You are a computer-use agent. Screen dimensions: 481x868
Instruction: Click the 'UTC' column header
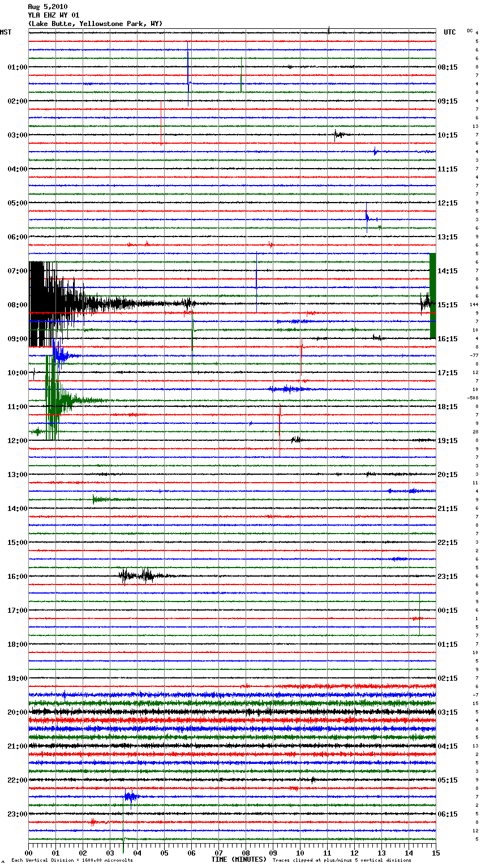[x=449, y=32]
